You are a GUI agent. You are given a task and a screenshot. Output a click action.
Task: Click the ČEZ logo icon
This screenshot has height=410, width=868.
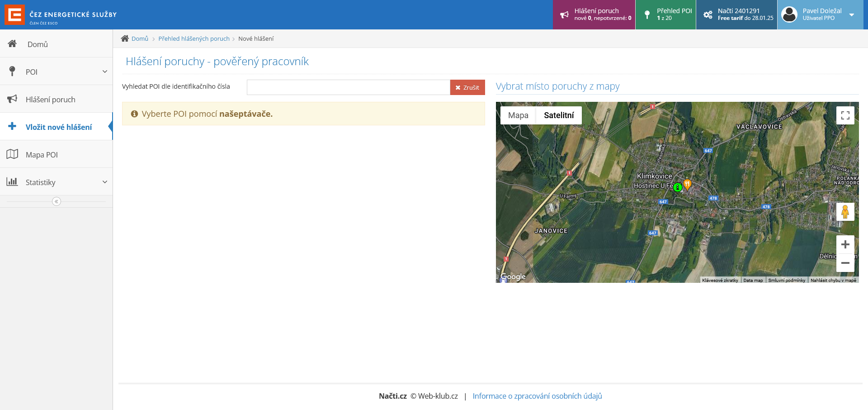[x=14, y=15]
